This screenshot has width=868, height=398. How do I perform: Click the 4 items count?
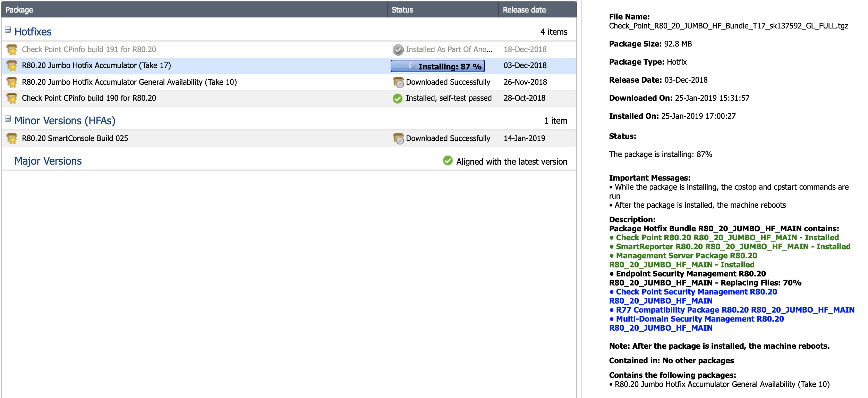coord(554,32)
